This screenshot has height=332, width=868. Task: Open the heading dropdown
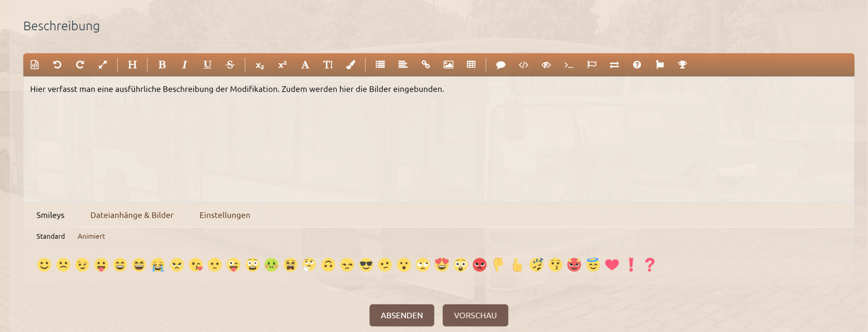[132, 65]
